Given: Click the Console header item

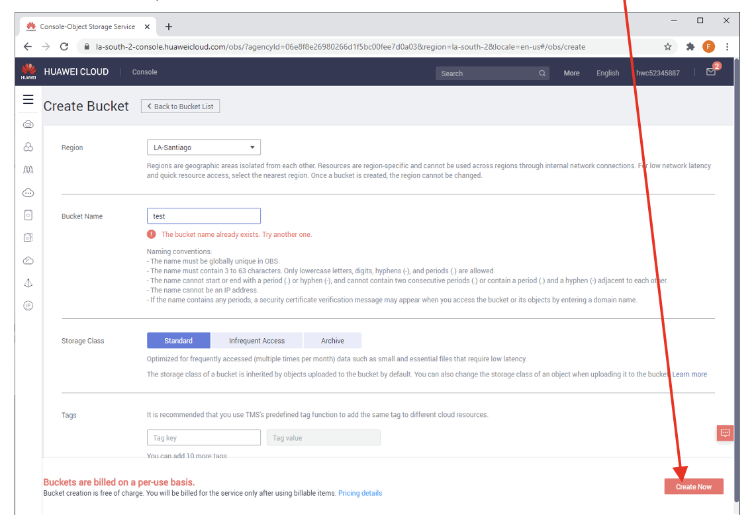Looking at the screenshot, I should click(x=145, y=72).
